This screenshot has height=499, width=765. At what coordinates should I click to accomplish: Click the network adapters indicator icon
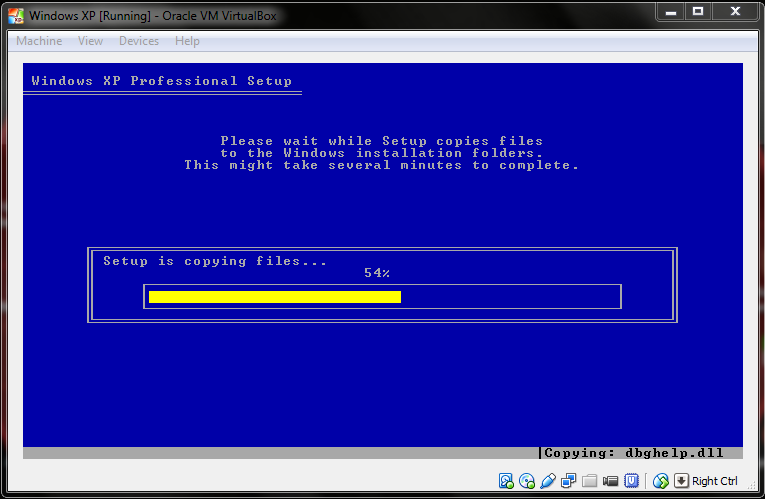(x=568, y=481)
